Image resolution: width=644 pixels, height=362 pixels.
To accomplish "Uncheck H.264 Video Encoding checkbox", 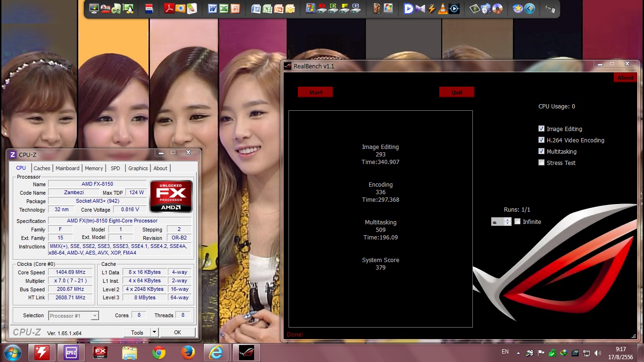I will click(541, 140).
